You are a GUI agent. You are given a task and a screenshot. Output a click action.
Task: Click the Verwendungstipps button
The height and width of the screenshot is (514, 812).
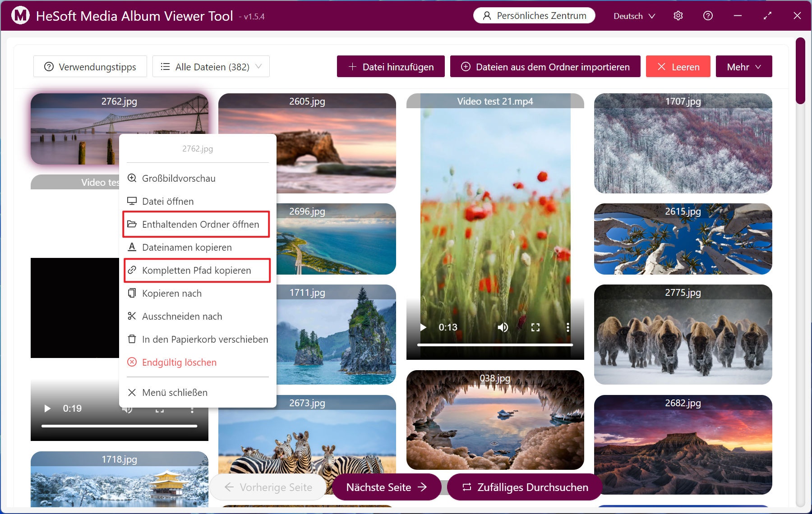coord(90,67)
